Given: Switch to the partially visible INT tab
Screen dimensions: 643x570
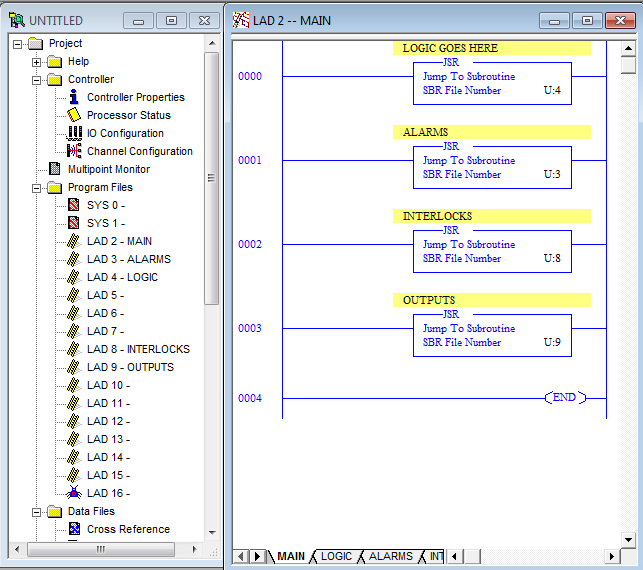Looking at the screenshot, I should click(x=436, y=556).
